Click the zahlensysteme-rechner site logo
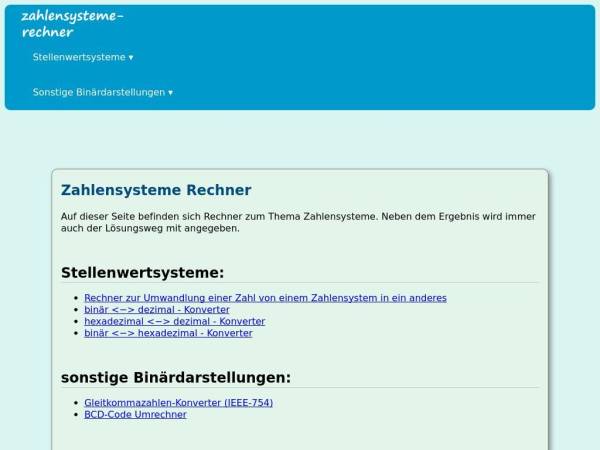 pos(72,24)
